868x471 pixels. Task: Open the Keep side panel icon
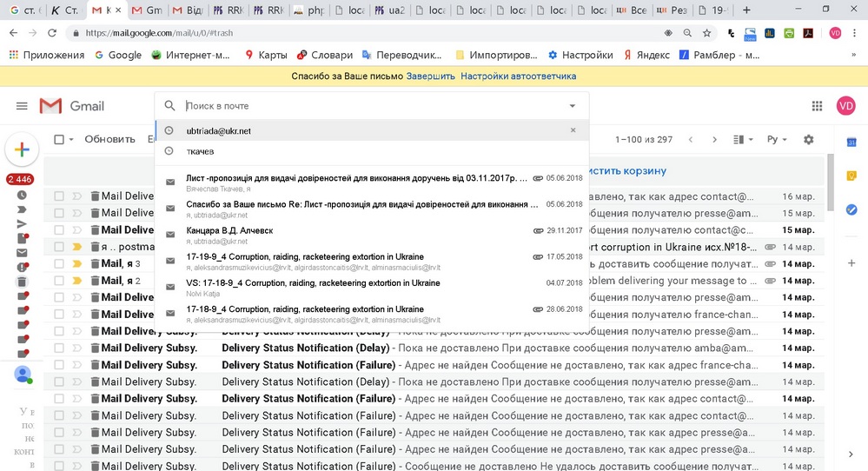[851, 176]
